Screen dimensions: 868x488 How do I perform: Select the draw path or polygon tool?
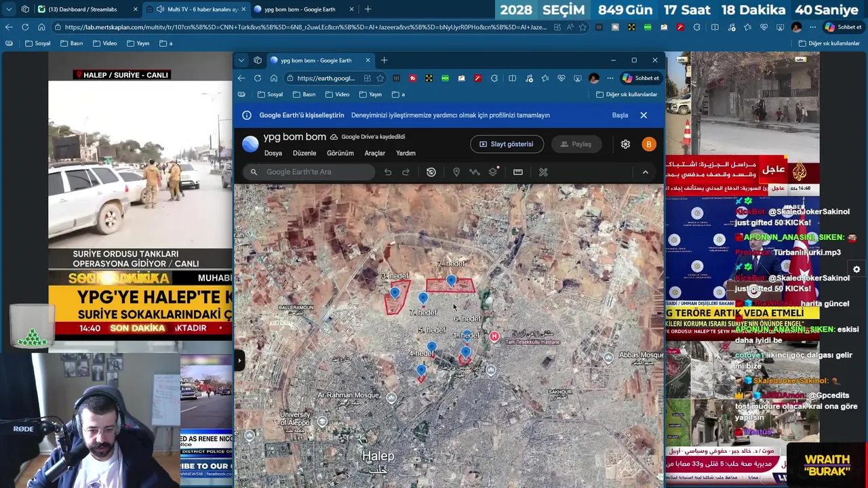(475, 172)
